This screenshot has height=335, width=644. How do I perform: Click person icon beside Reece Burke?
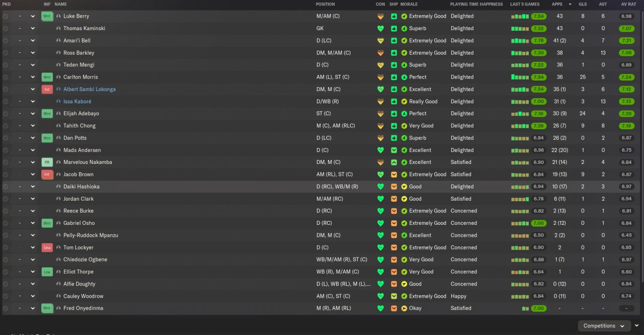tap(58, 211)
